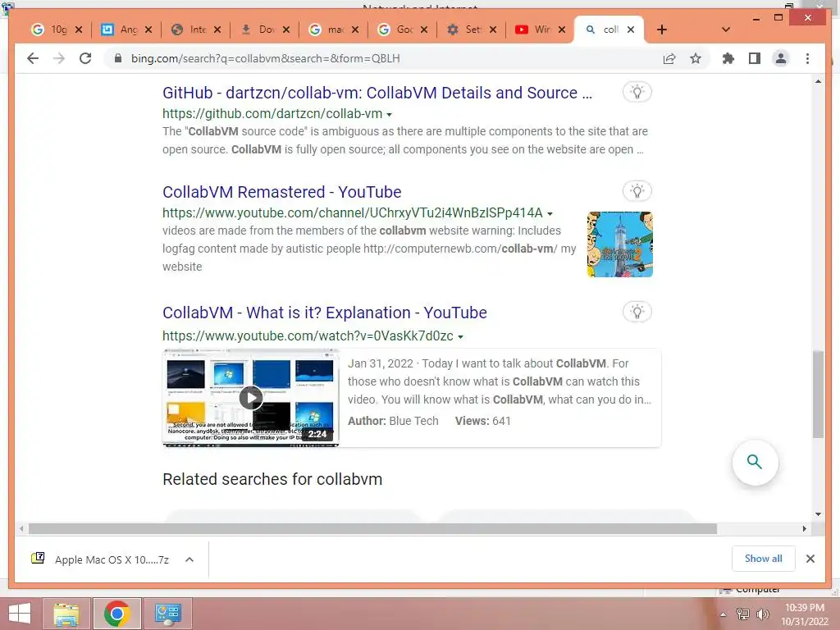Open CollabVM Remastered - YouTube result
The image size is (840, 630).
[x=282, y=192]
